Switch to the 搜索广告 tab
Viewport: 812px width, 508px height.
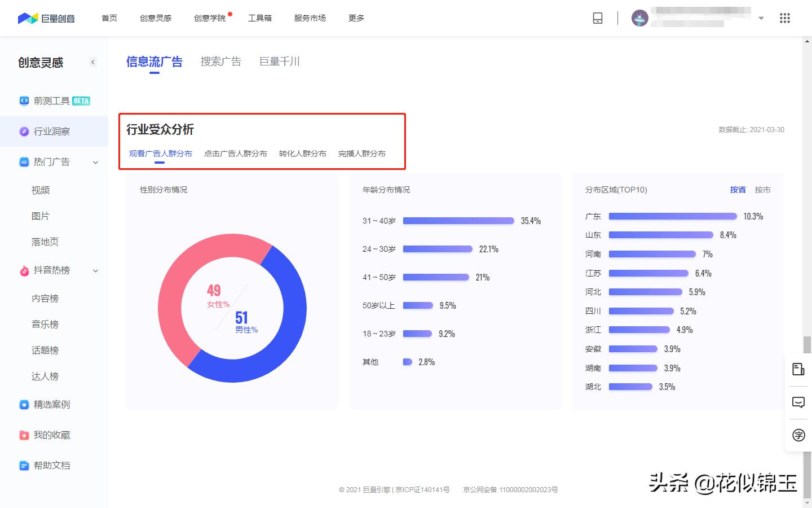click(220, 61)
